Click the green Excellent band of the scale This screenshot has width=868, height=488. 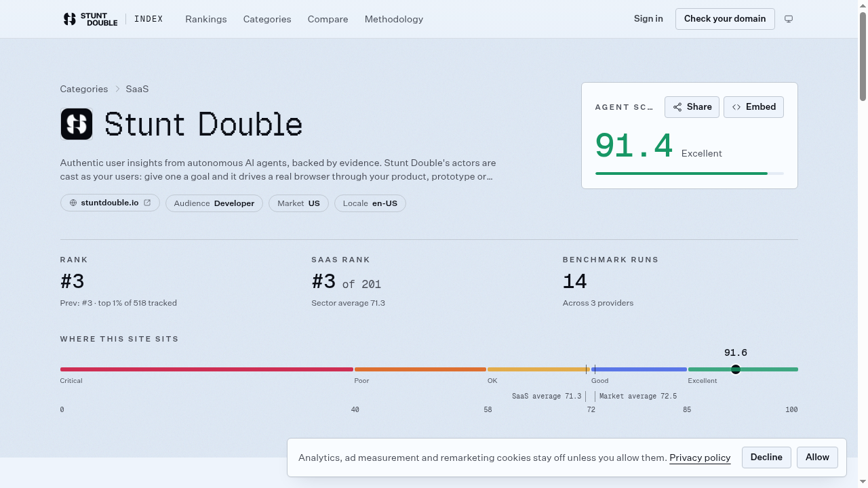(x=743, y=369)
